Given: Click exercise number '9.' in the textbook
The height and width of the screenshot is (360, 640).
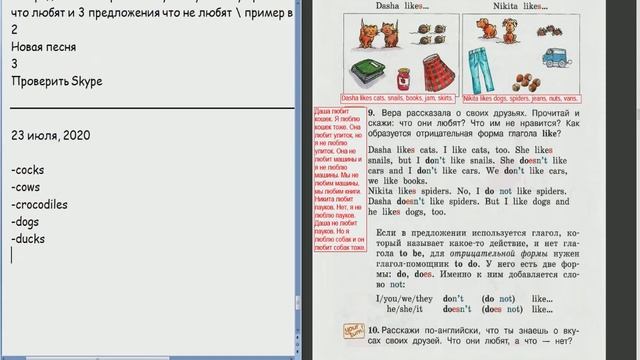Looking at the screenshot, I should coord(371,113).
